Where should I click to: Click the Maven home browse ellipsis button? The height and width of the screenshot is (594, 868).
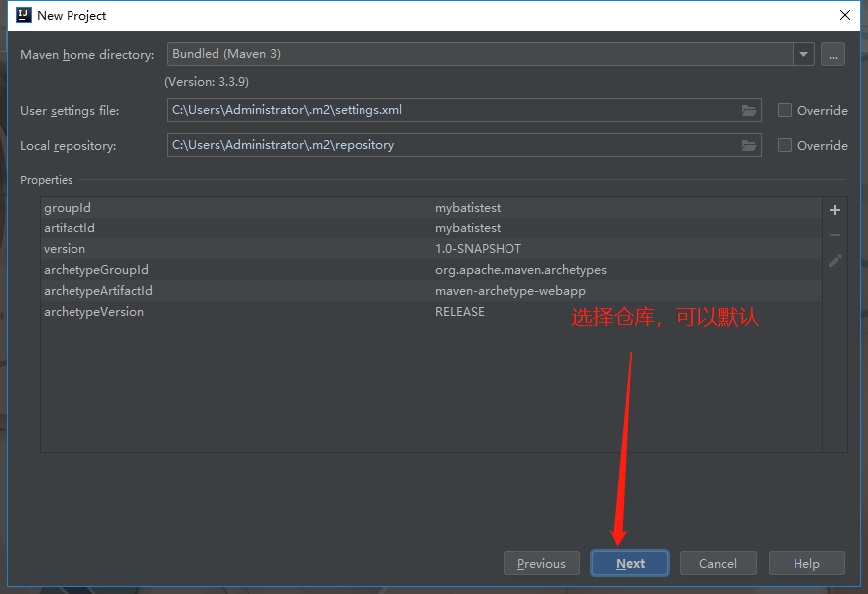click(x=833, y=55)
